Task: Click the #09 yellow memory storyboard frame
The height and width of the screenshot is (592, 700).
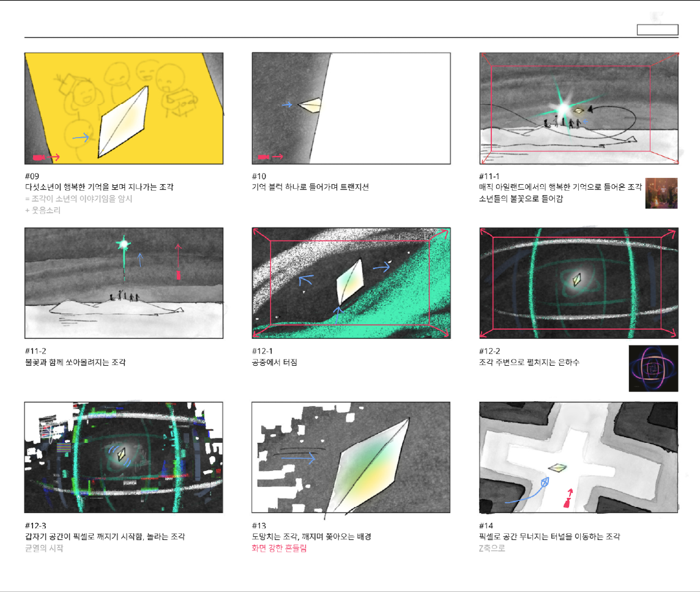Action: point(124,108)
